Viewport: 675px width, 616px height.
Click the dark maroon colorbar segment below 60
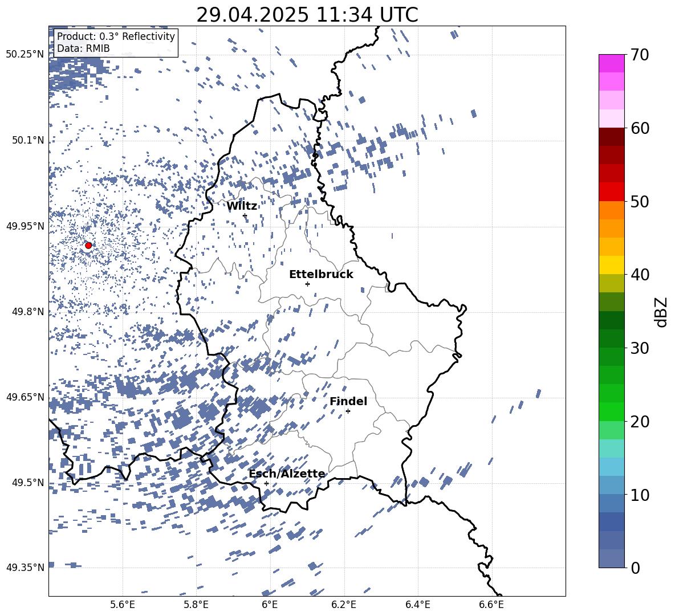611,137
